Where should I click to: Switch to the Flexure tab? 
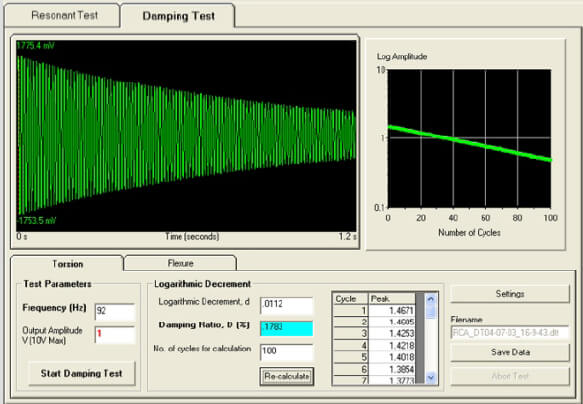[x=180, y=263]
